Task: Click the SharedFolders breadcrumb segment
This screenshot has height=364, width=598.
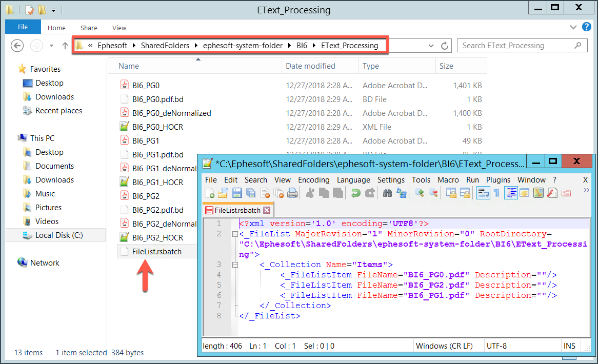Action: 165,46
